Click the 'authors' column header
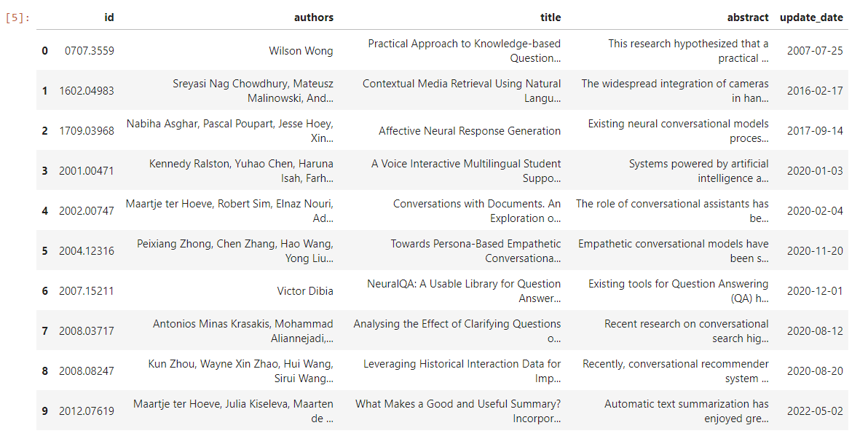 (313, 17)
